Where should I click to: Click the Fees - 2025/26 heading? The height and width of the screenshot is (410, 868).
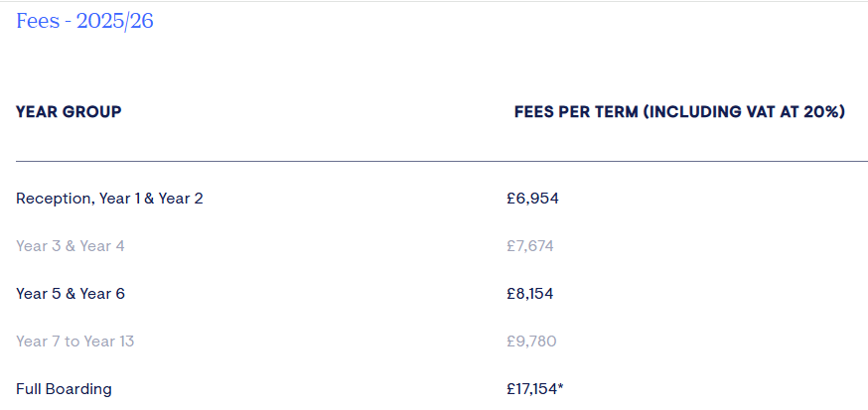pos(84,21)
